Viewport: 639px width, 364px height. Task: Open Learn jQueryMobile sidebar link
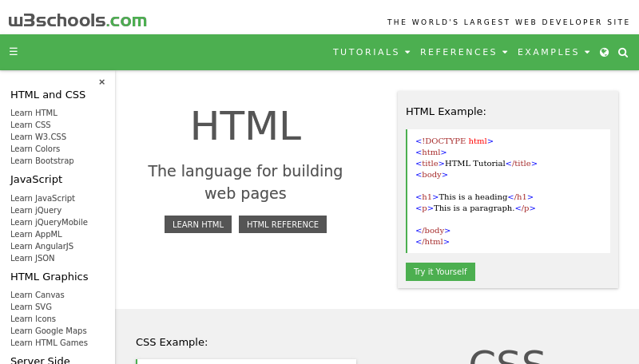tap(49, 222)
